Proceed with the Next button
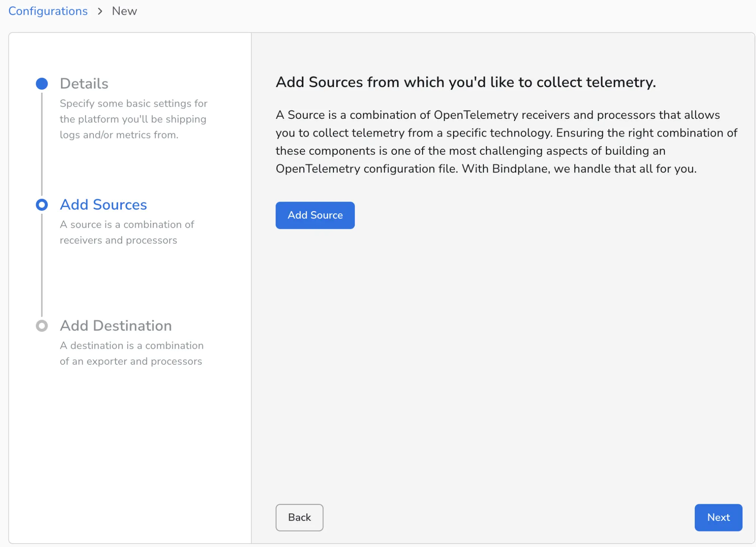The image size is (756, 547). pos(718,517)
